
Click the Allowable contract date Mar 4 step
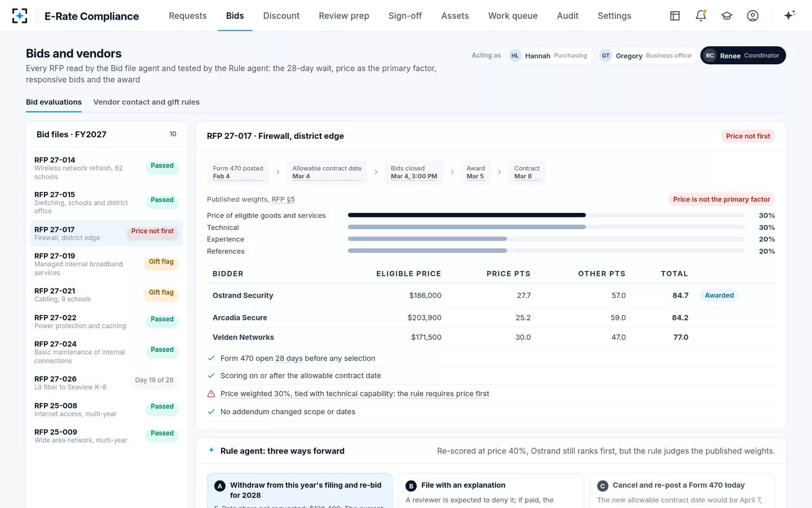coord(327,172)
